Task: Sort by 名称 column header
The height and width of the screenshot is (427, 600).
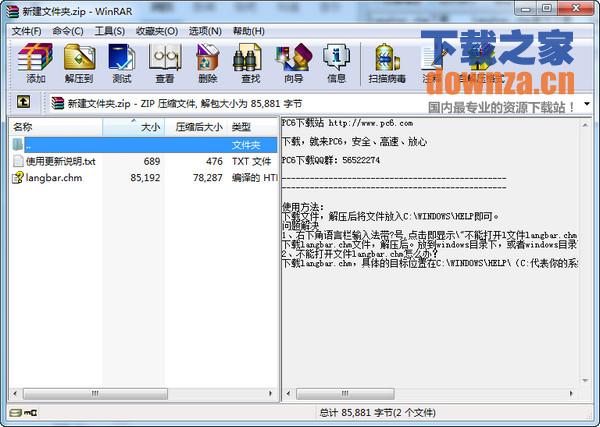Action: click(56, 127)
